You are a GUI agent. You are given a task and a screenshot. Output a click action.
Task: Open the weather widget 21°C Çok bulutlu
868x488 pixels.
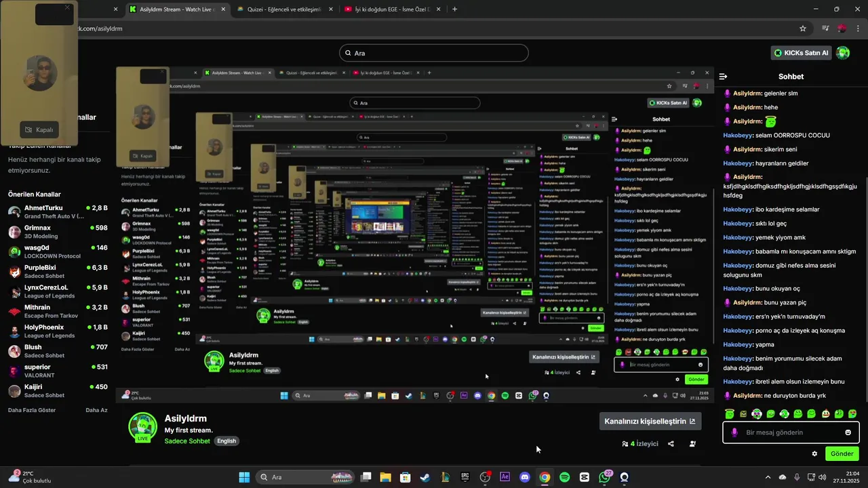click(30, 477)
